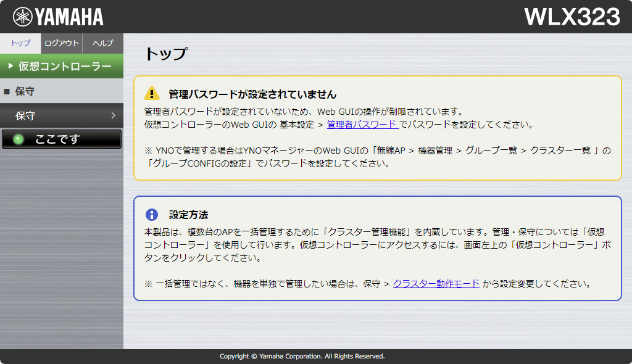Image resolution: width=632 pixels, height=364 pixels.
Task: Open the green 仮想コントローラー button
Action: pyautogui.click(x=65, y=66)
